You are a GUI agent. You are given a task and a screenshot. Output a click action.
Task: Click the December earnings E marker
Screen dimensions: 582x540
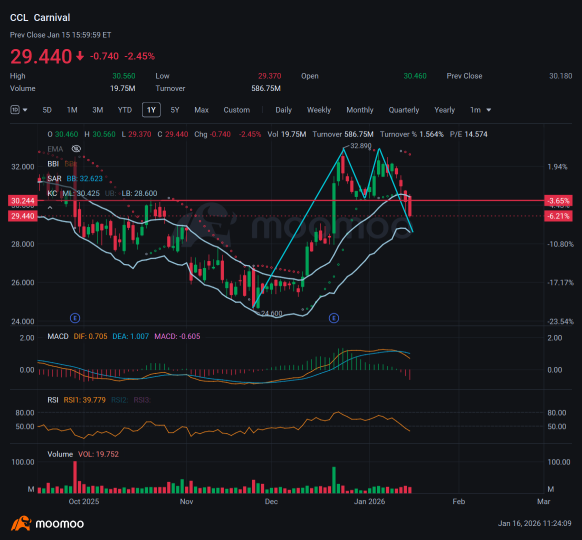click(334, 318)
